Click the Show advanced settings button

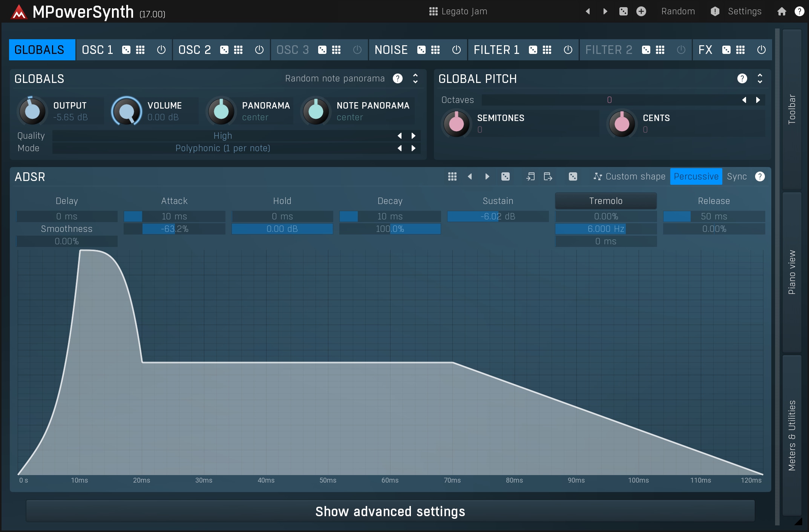(390, 511)
